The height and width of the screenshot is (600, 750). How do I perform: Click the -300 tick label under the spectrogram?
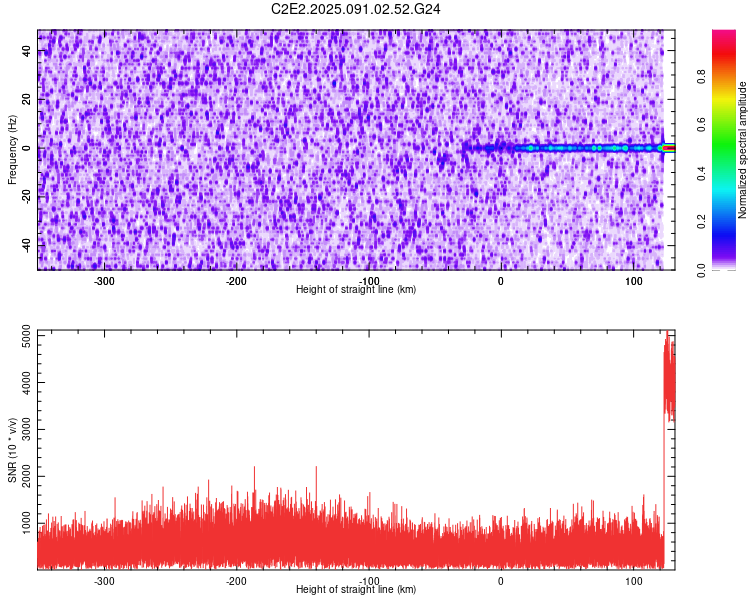tap(104, 281)
